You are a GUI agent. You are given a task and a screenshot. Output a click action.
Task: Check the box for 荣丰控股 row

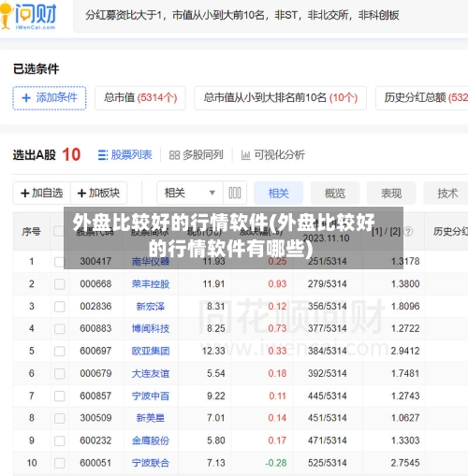click(x=59, y=284)
